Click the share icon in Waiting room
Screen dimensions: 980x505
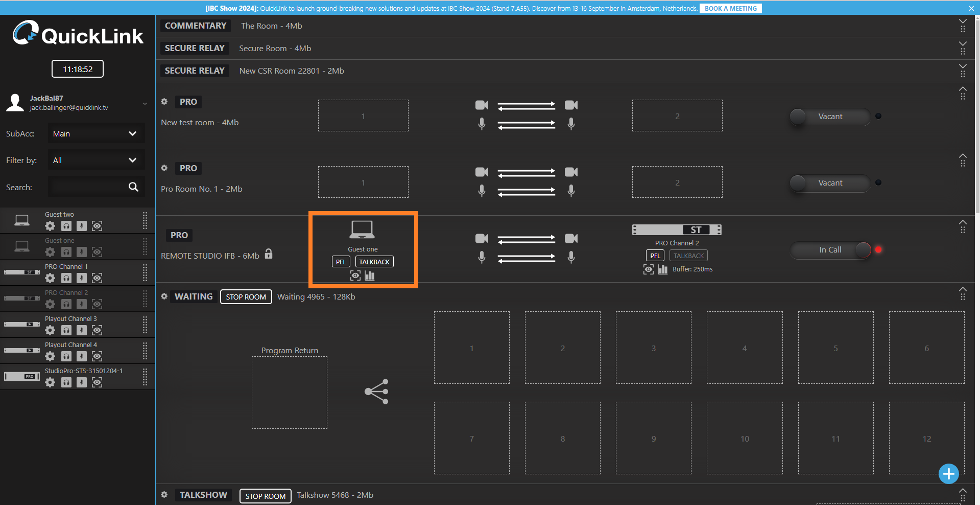(376, 392)
